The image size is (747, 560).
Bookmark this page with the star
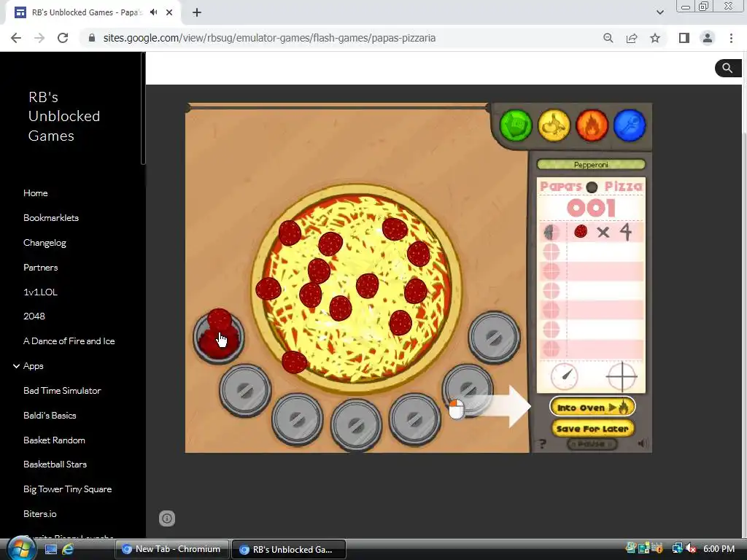click(x=655, y=38)
